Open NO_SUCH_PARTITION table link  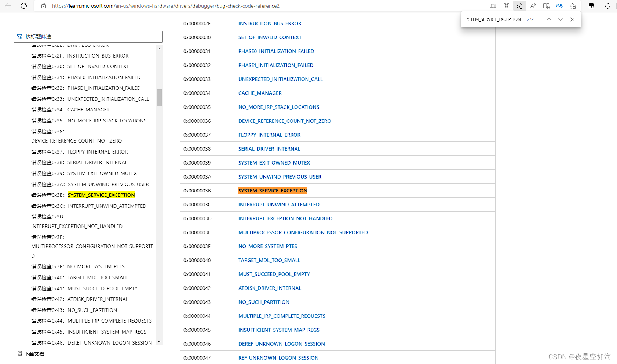tap(264, 302)
